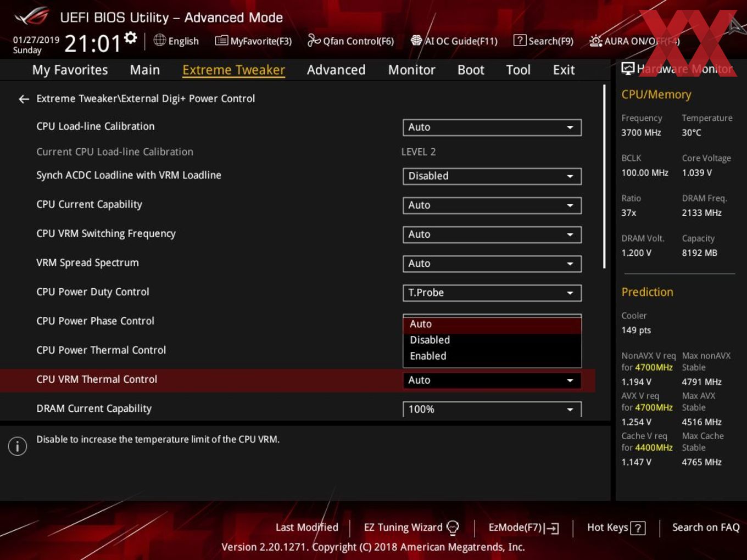Open the MyFavorite(F3) list icon
Viewport: 747px width, 560px height.
click(221, 41)
